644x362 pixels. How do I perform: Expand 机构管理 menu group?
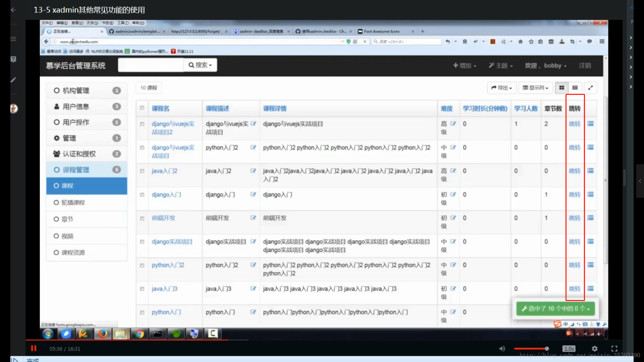[x=87, y=90]
